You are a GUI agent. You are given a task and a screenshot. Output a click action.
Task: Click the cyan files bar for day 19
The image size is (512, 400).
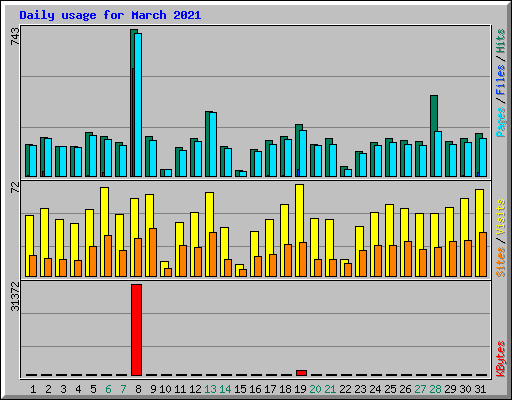[x=303, y=153]
